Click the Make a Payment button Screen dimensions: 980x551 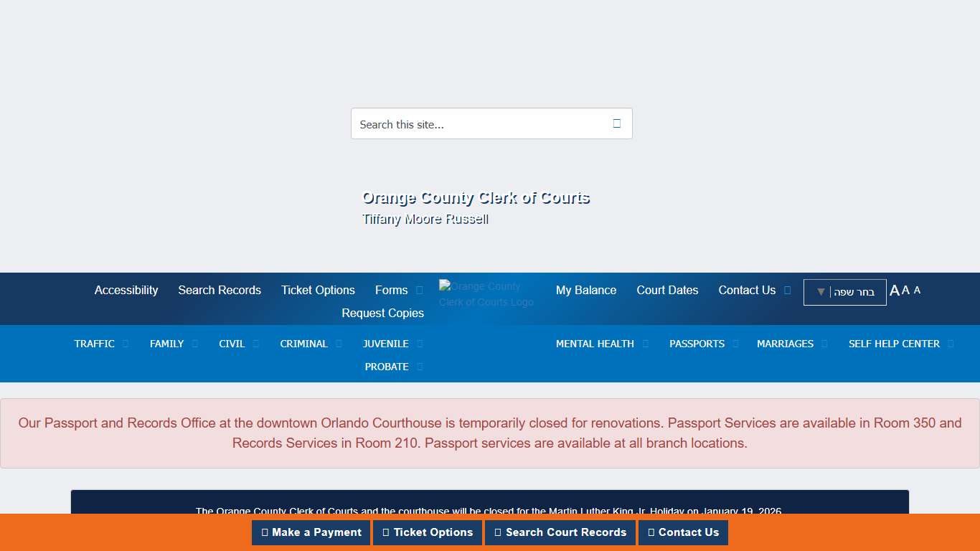coord(311,532)
